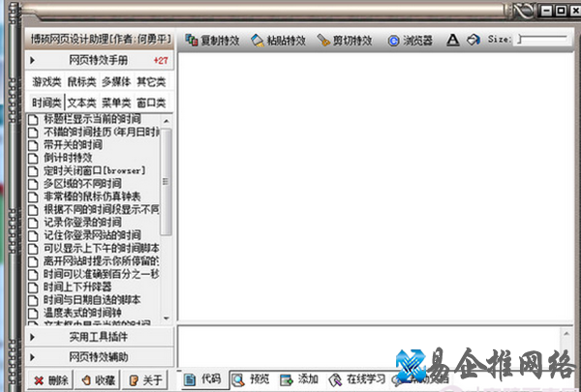Select the 游戏类 category tab
The width and height of the screenshot is (581, 392).
(46, 81)
